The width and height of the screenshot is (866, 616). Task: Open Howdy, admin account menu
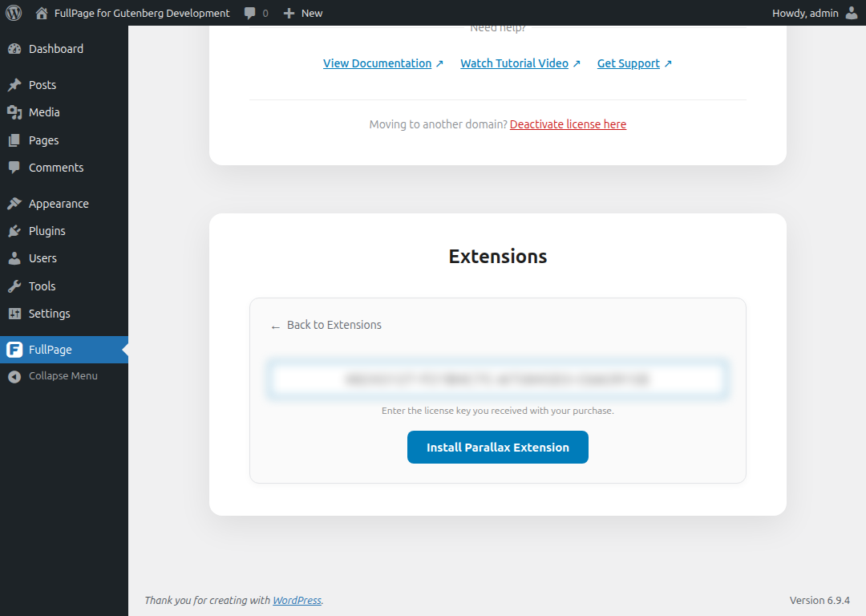(805, 13)
